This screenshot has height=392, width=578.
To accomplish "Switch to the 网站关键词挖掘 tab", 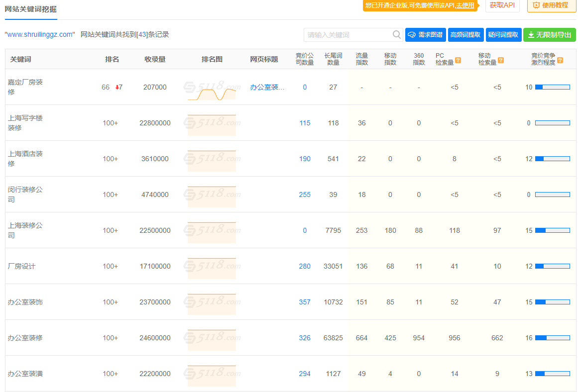I will (30, 9).
